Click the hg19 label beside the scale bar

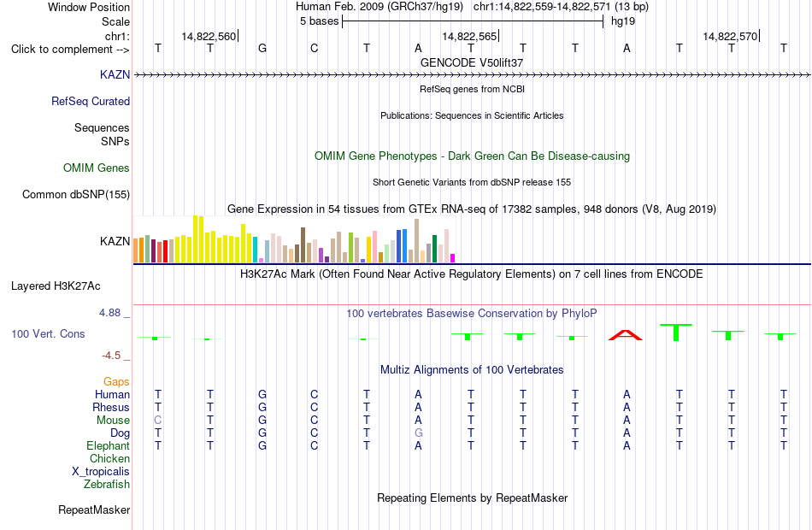pos(623,21)
